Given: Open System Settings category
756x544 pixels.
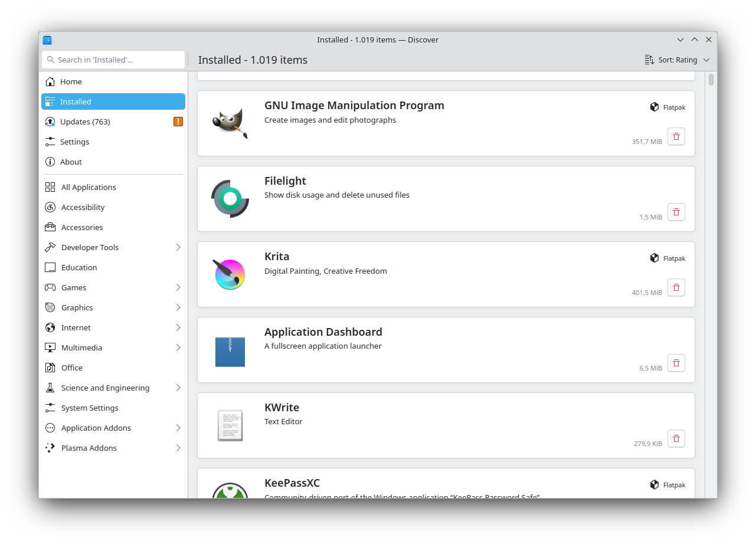Looking at the screenshot, I should (113, 408).
